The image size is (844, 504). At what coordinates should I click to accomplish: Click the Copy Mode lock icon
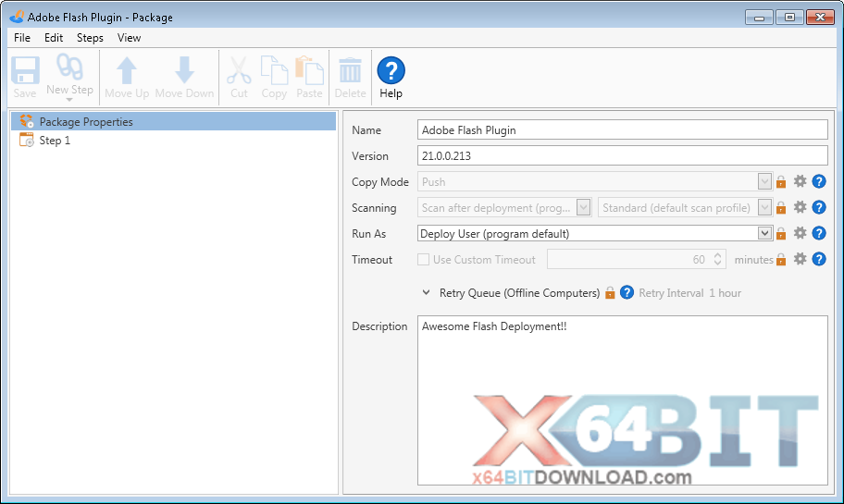point(781,182)
